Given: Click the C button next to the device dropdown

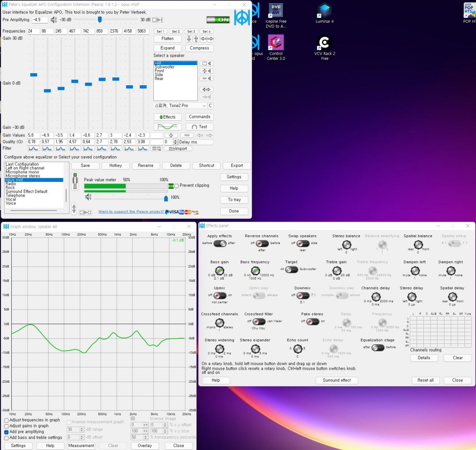Looking at the screenshot, I should (x=210, y=106).
